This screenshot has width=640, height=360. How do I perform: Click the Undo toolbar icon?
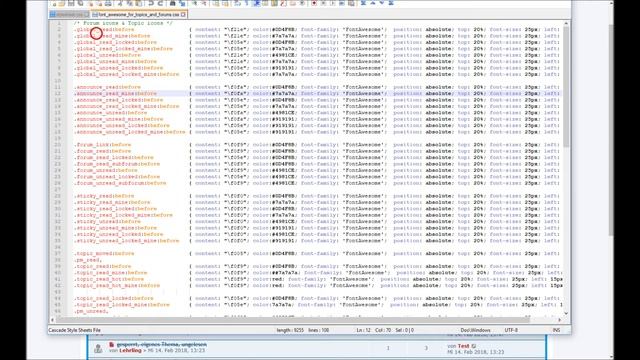pos(151,3)
